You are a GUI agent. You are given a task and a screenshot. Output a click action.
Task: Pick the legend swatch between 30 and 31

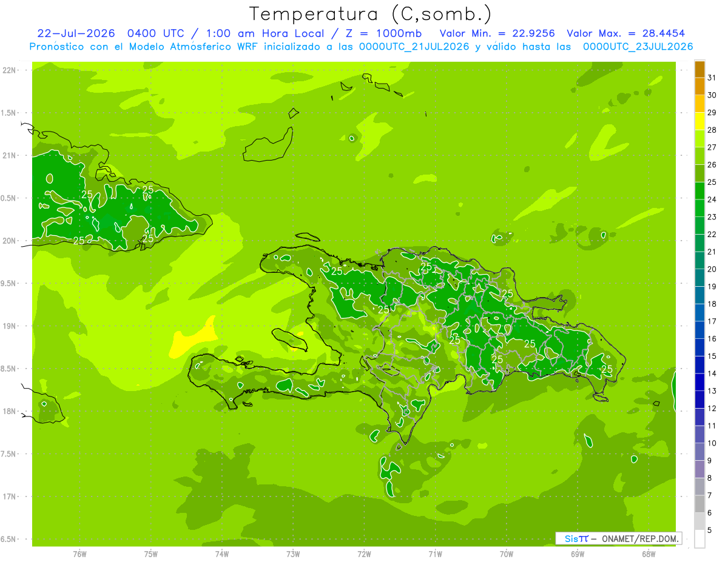699,86
